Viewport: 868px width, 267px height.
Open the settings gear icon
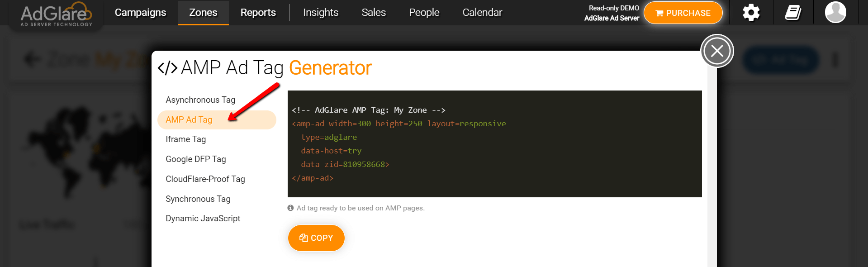tap(751, 13)
